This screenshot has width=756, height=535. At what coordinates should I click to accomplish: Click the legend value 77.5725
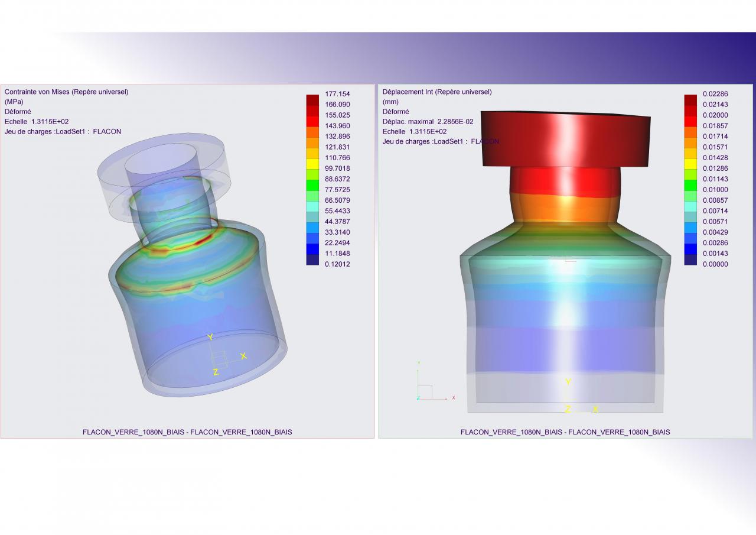337,190
